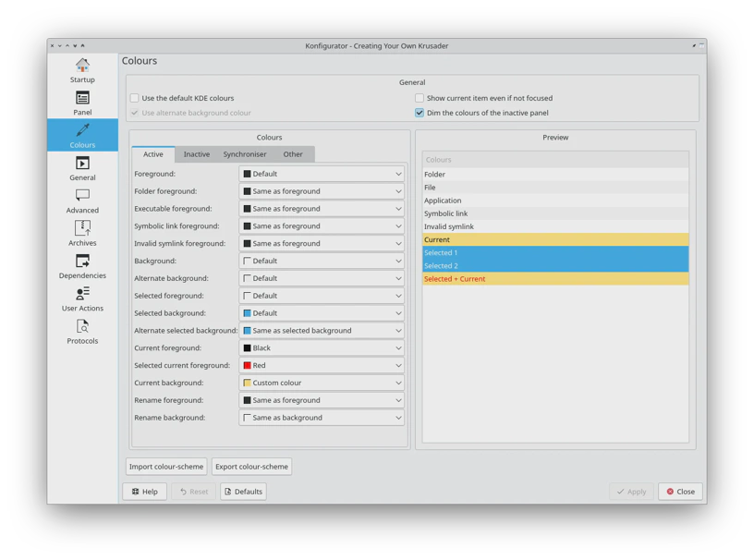754x560 pixels.
Task: Open the Dependencies settings icon
Action: 82,261
